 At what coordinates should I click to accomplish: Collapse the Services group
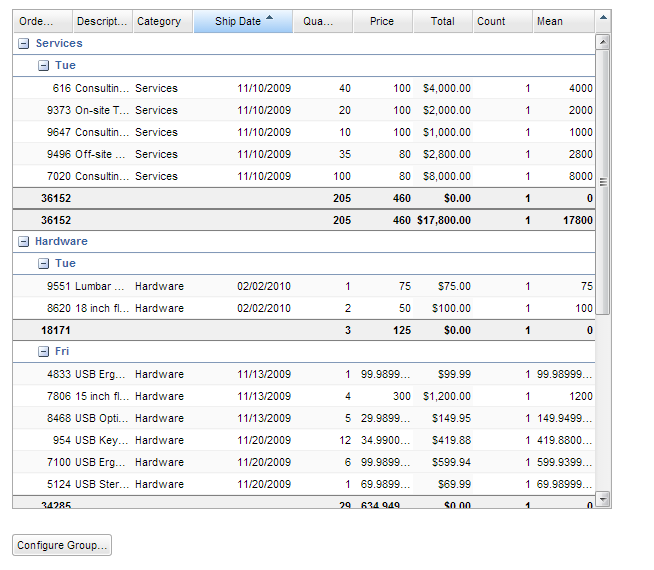[23, 44]
